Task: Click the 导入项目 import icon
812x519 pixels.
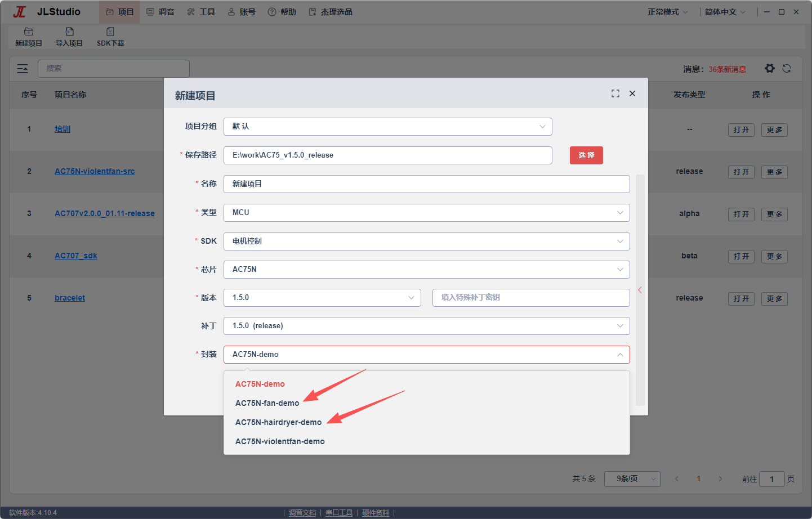Action: [x=69, y=32]
